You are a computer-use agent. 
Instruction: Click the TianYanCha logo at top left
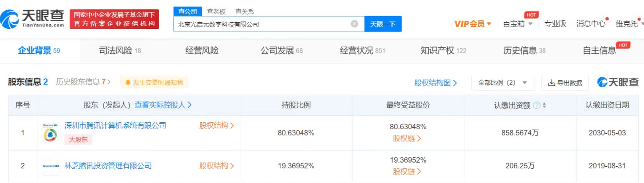[x=32, y=18]
